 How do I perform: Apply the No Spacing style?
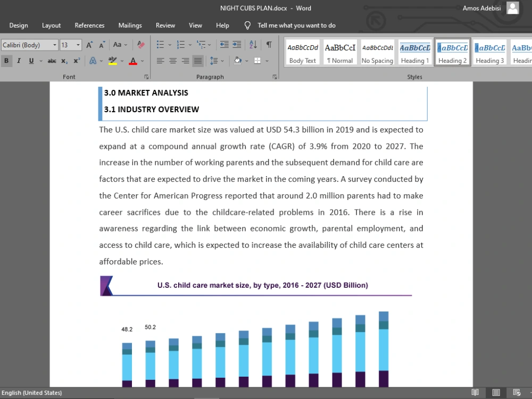point(377,53)
